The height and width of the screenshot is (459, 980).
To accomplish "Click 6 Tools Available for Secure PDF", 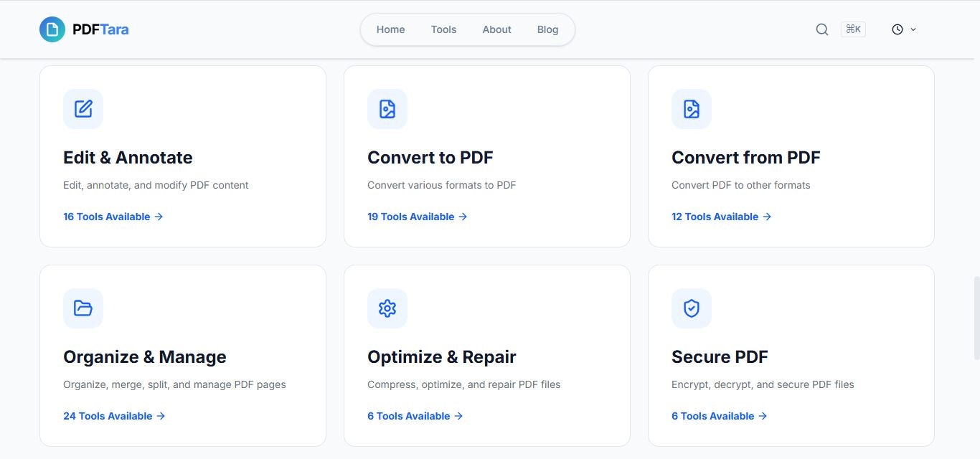I will [x=713, y=415].
